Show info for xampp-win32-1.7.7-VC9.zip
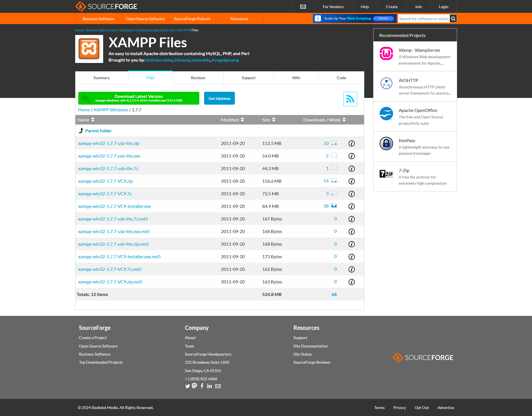This screenshot has height=416, width=532. (x=352, y=181)
